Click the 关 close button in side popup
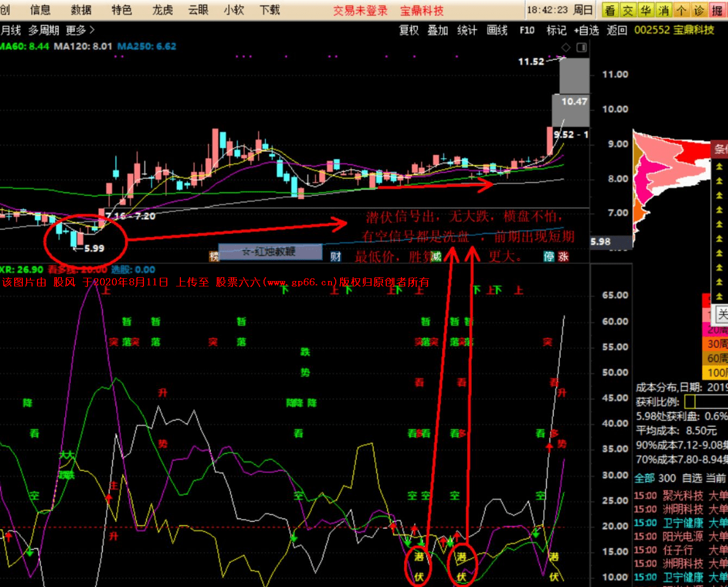The height and width of the screenshot is (587, 728). [722, 314]
